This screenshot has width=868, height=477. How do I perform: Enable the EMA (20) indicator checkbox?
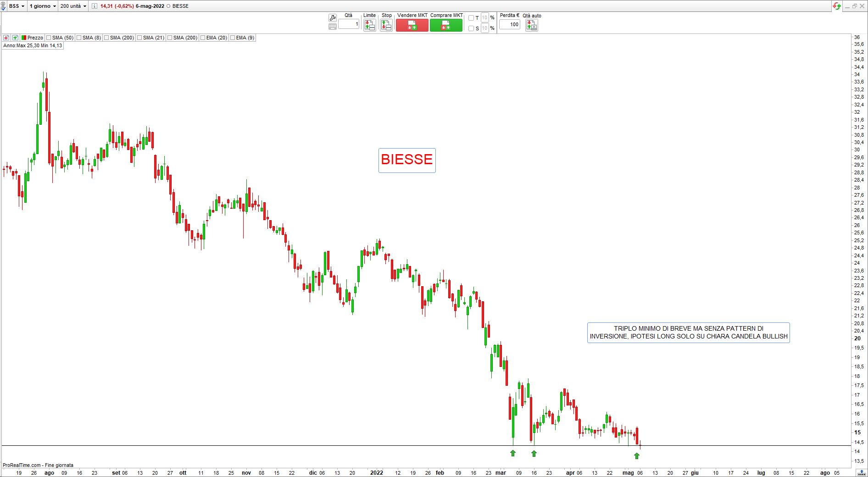(203, 38)
